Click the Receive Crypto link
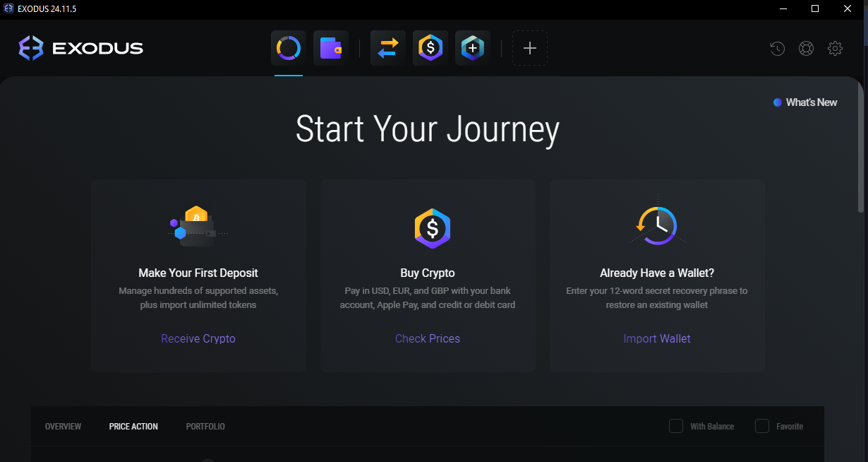 coord(198,338)
